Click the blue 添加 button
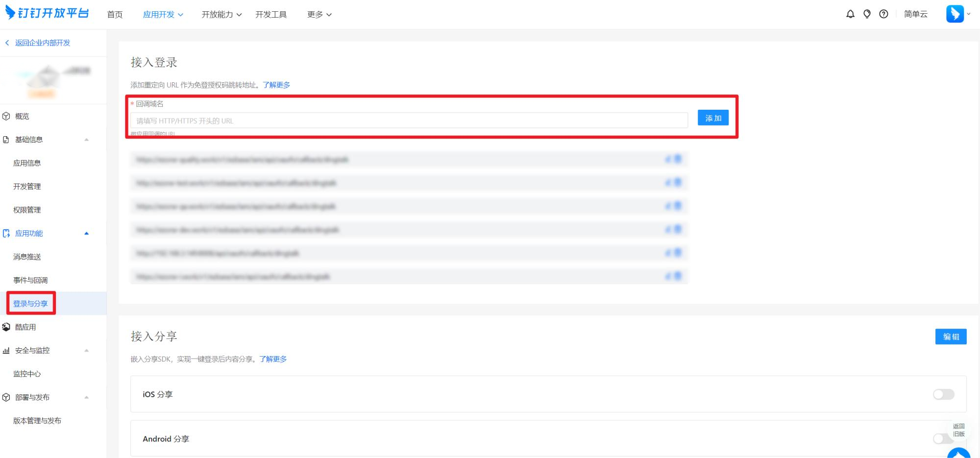The width and height of the screenshot is (980, 458). [x=713, y=118]
